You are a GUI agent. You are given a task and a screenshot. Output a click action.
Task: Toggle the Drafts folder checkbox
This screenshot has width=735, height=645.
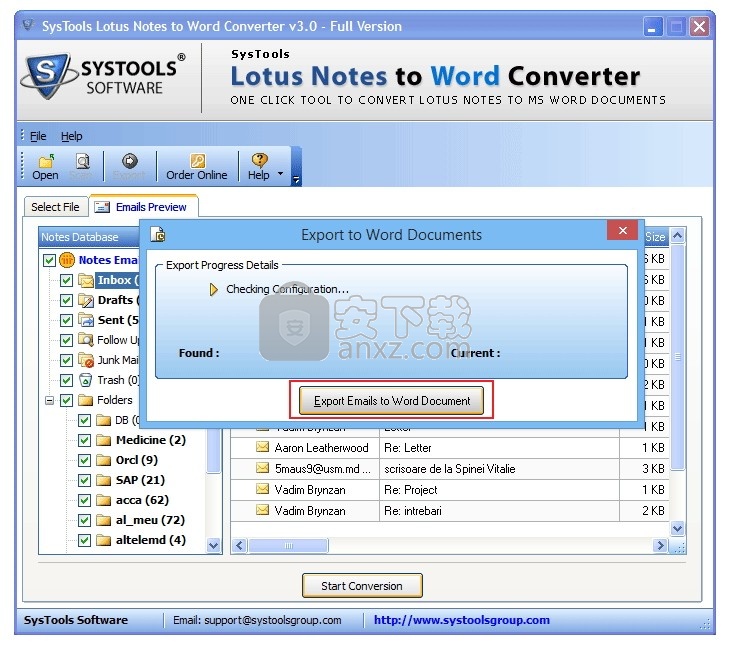click(x=67, y=300)
